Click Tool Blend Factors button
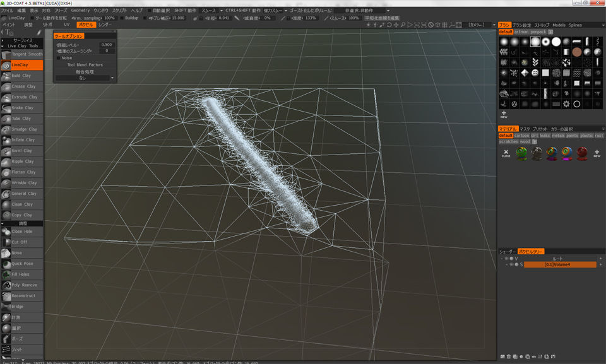Image resolution: width=606 pixels, height=364 pixels. pyautogui.click(x=85, y=65)
